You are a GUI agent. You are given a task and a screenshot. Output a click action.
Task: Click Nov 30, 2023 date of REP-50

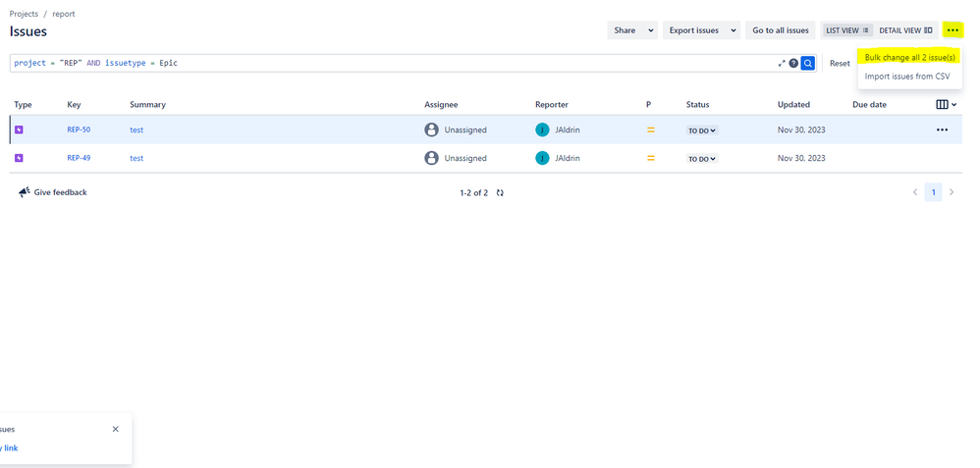(801, 130)
